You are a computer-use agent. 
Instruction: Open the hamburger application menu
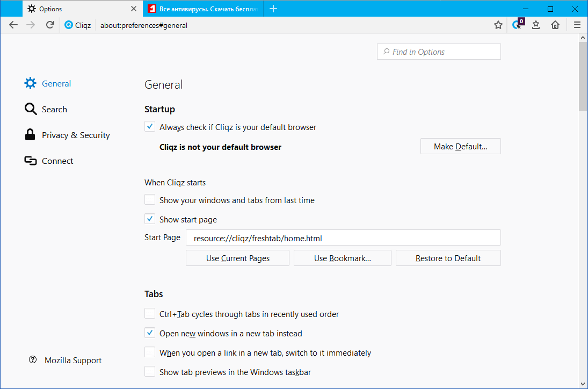click(577, 25)
